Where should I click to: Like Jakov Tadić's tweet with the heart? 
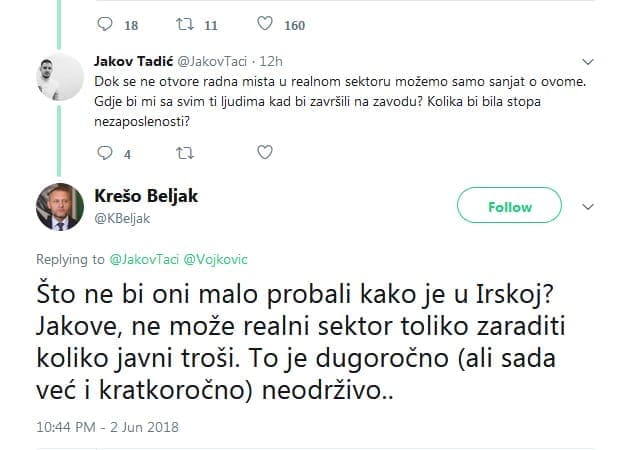(264, 153)
